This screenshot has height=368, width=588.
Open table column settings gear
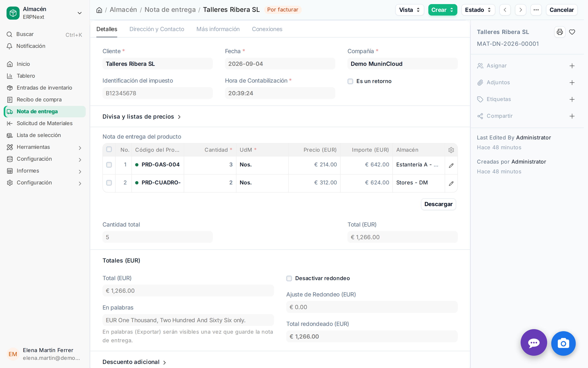pyautogui.click(x=451, y=150)
